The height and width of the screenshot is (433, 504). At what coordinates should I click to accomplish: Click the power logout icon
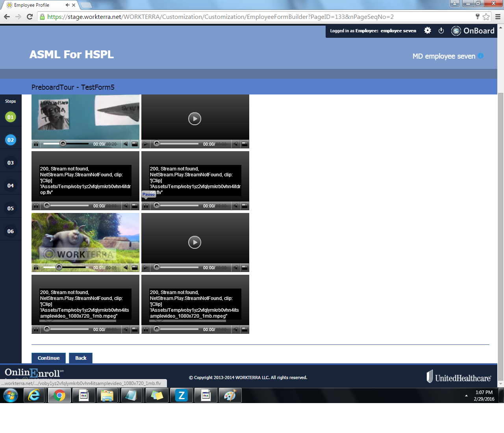coord(441,31)
